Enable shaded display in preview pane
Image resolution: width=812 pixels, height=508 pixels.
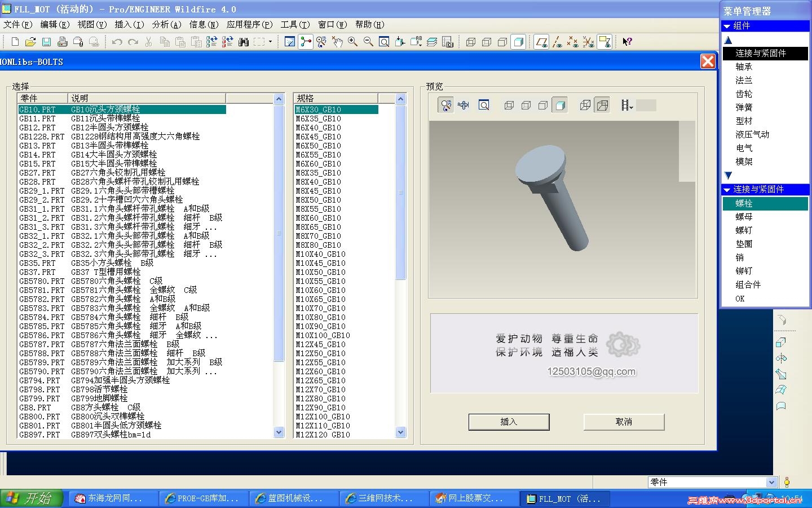point(559,105)
